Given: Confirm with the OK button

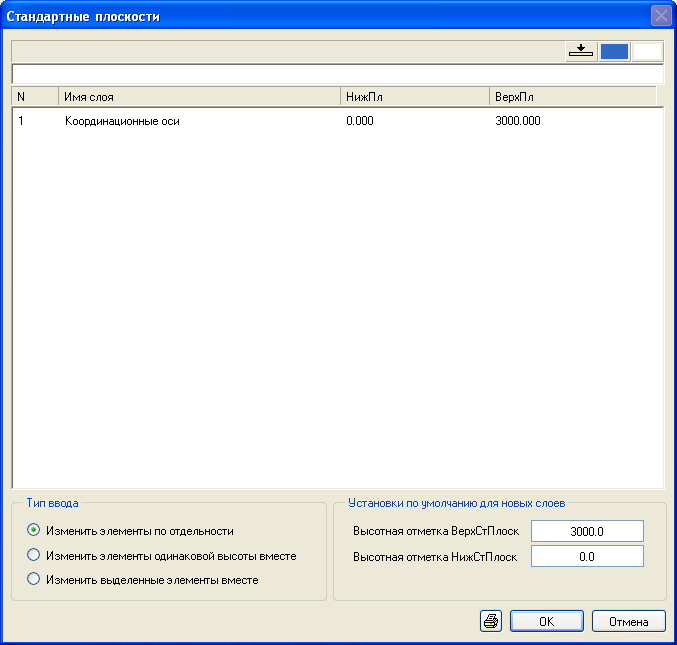Looking at the screenshot, I should point(547,621).
